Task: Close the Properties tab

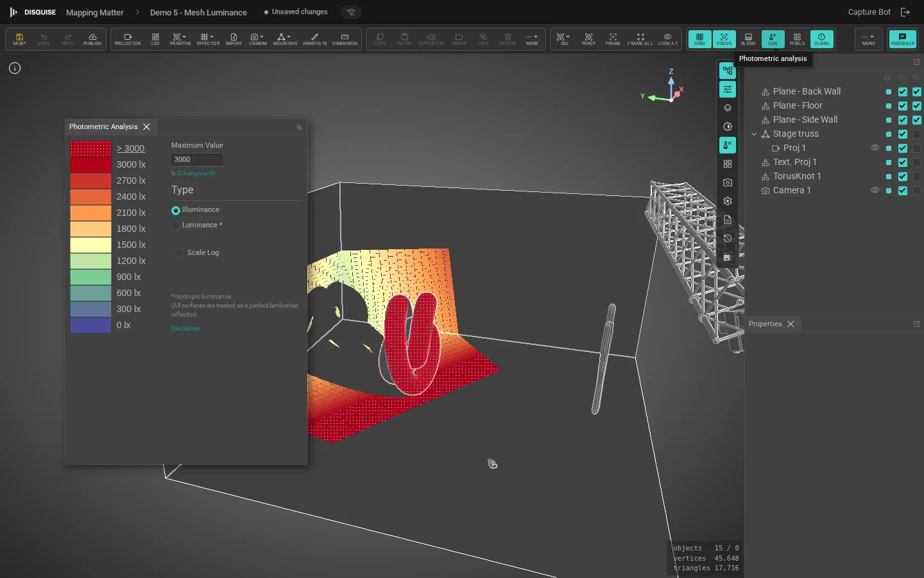Action: (x=791, y=324)
